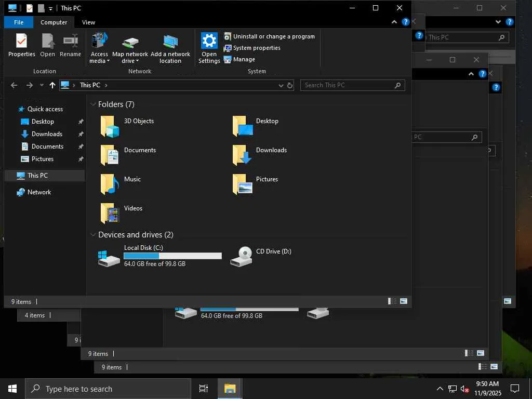Image resolution: width=532 pixels, height=399 pixels.
Task: Select CD Drive (D:)
Action: (261, 256)
